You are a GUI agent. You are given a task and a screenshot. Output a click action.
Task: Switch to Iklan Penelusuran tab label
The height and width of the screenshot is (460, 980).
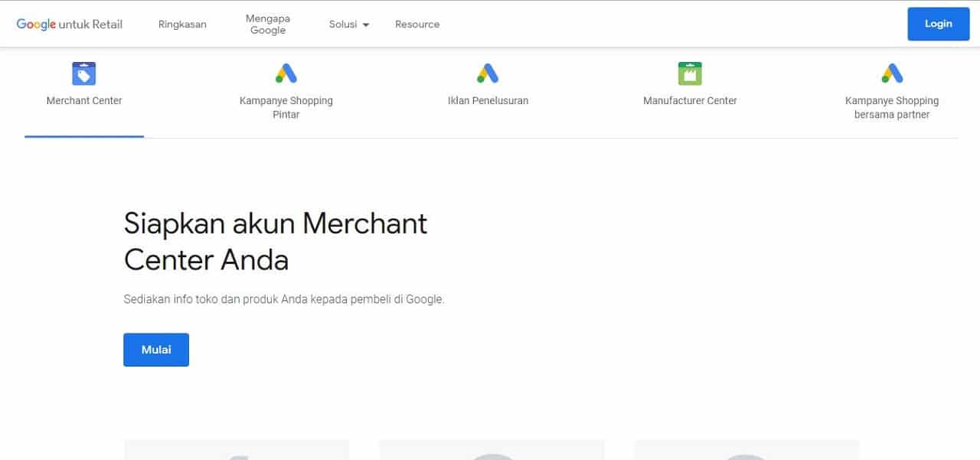click(488, 101)
